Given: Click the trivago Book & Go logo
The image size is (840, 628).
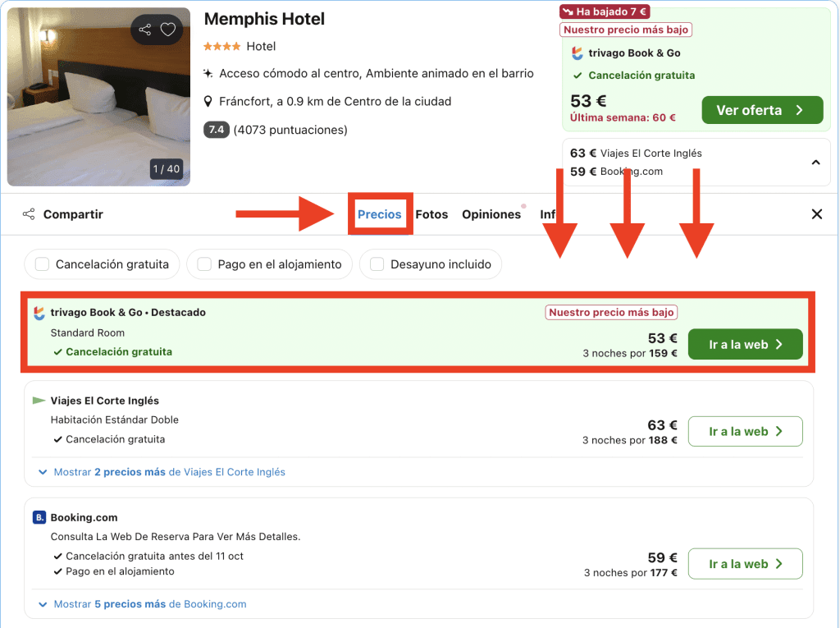Looking at the screenshot, I should tap(39, 313).
